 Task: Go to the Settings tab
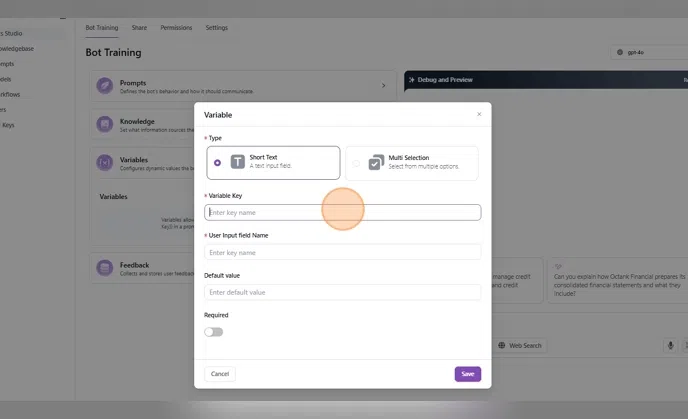(x=216, y=28)
